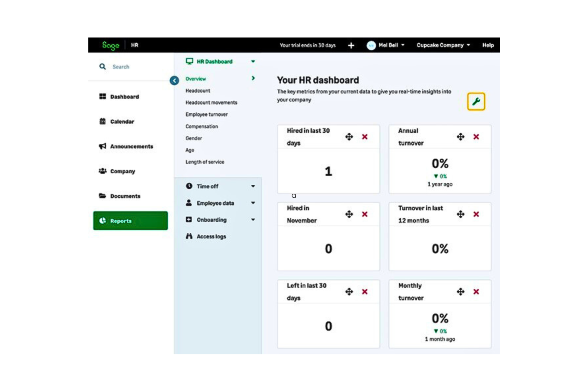Click the Company people icon
This screenshot has height=392, width=588.
coord(103,171)
